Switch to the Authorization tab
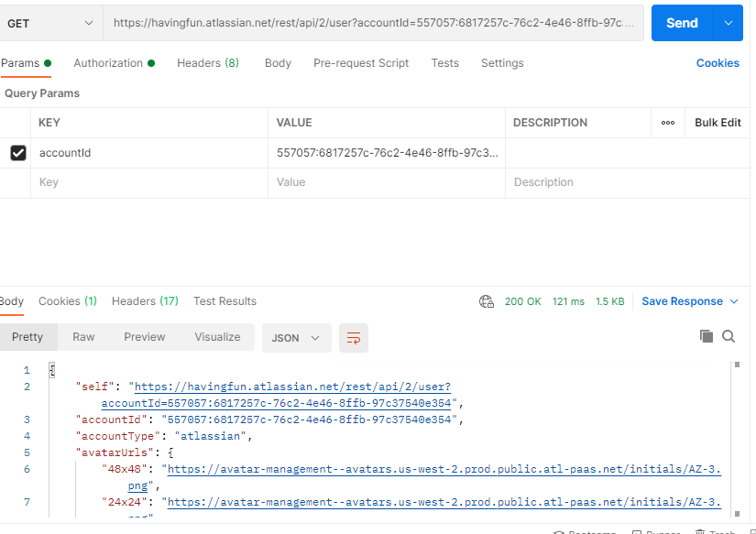The image size is (756, 534). pos(108,63)
